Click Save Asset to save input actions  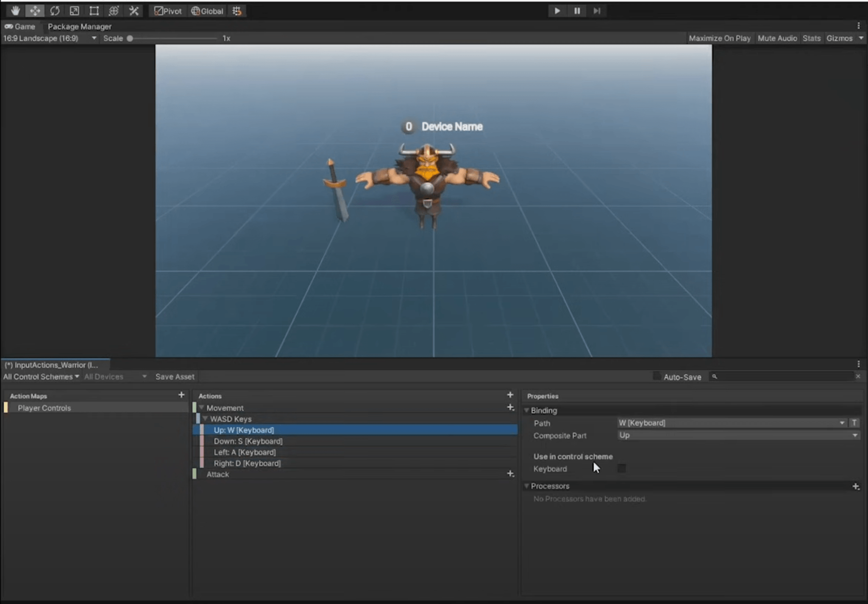tap(174, 376)
